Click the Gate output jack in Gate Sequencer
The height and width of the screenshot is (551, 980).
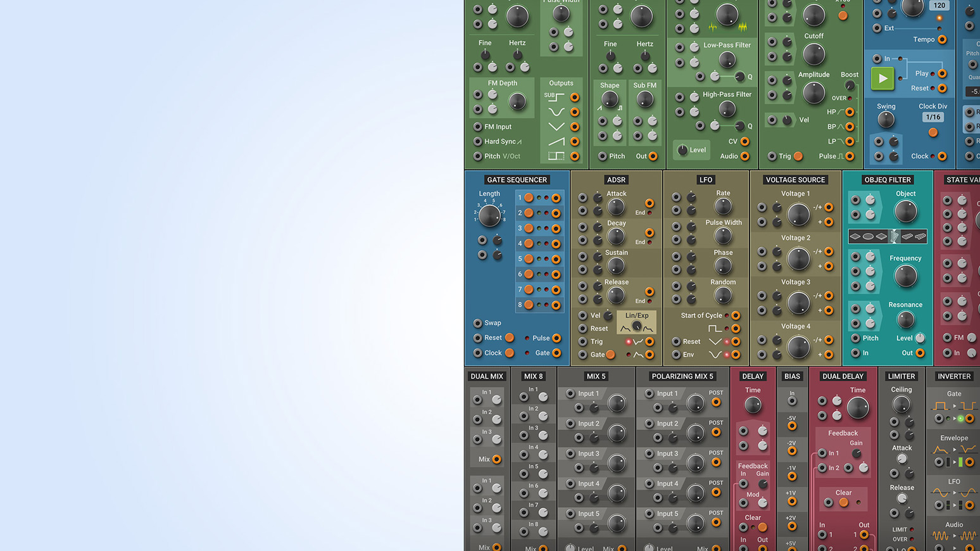pos(556,353)
